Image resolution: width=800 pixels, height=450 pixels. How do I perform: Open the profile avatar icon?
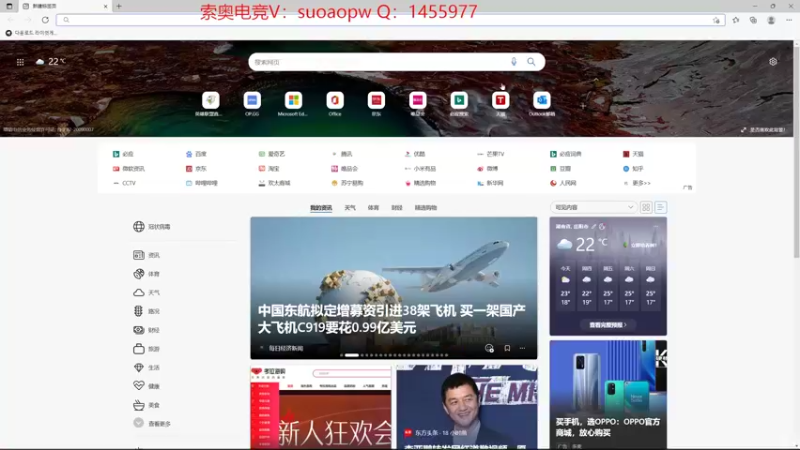771,20
